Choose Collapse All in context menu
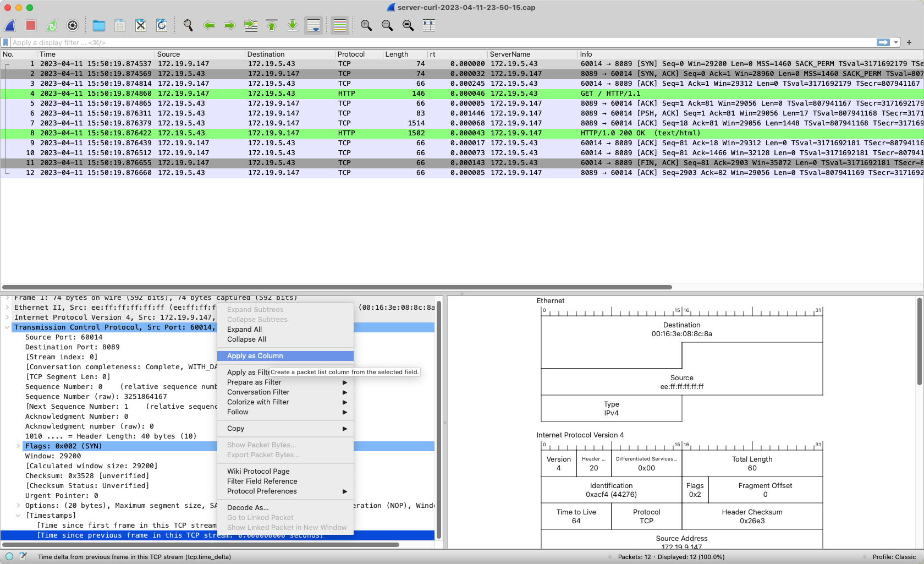The width and height of the screenshot is (924, 564). (285, 340)
